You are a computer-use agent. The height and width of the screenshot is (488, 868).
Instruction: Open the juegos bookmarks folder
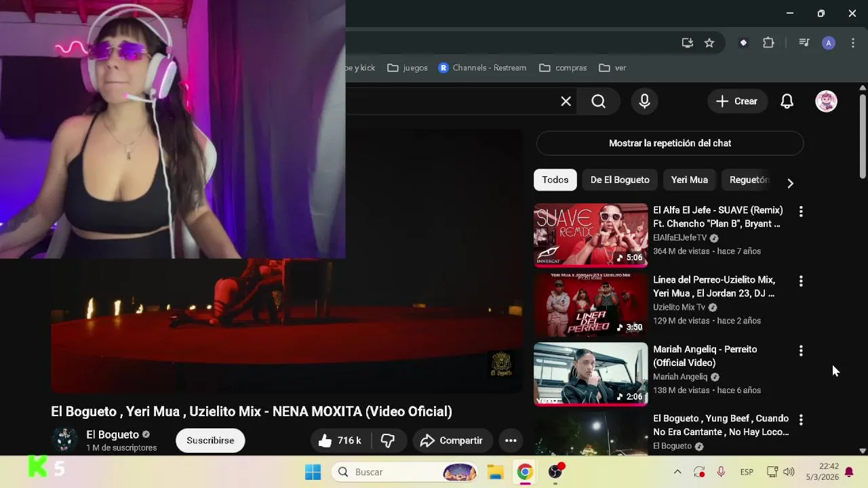pos(408,68)
